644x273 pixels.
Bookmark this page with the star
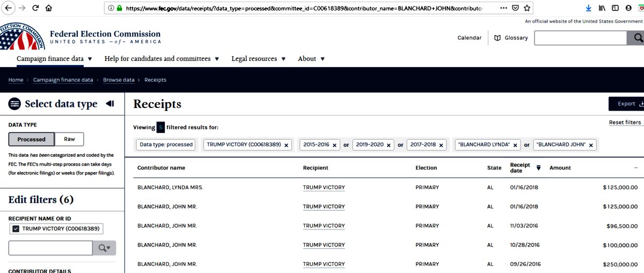click(527, 8)
